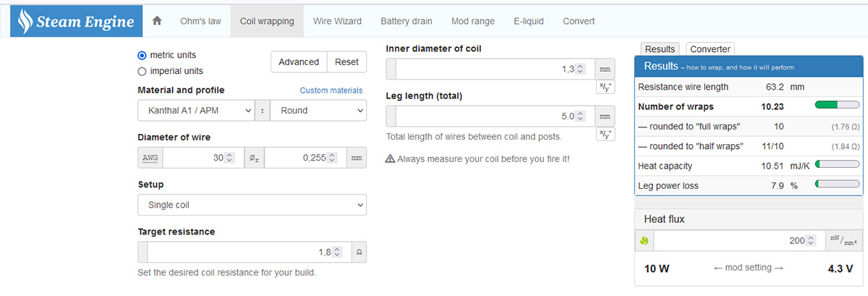This screenshot has height=296, width=868.
Task: Click the flame icon beside Heat flux
Action: click(x=644, y=240)
